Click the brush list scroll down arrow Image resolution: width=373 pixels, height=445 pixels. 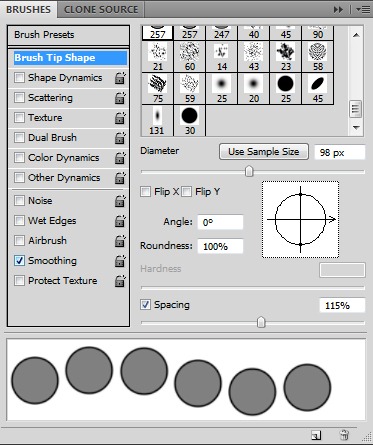click(x=356, y=128)
